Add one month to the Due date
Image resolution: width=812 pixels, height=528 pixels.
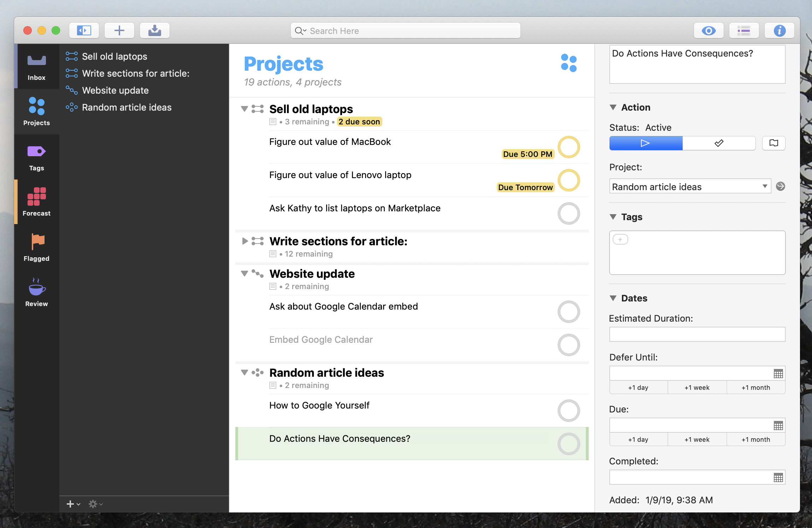pyautogui.click(x=755, y=439)
